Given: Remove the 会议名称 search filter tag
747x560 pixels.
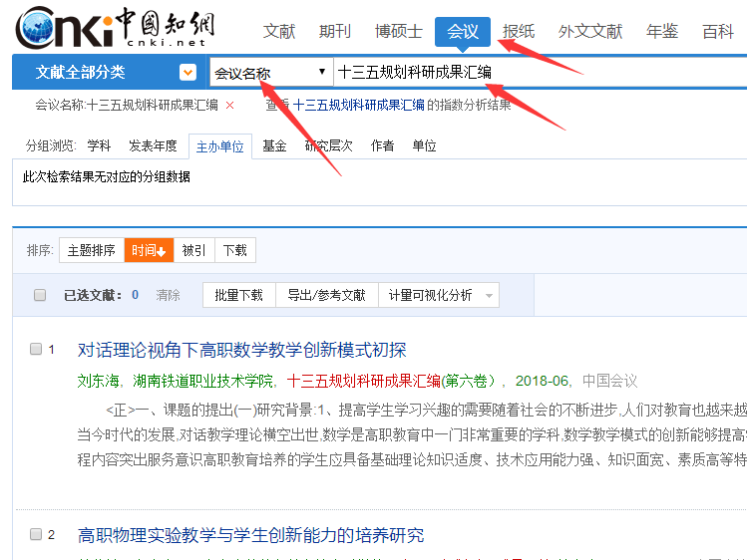Looking at the screenshot, I should 230,105.
